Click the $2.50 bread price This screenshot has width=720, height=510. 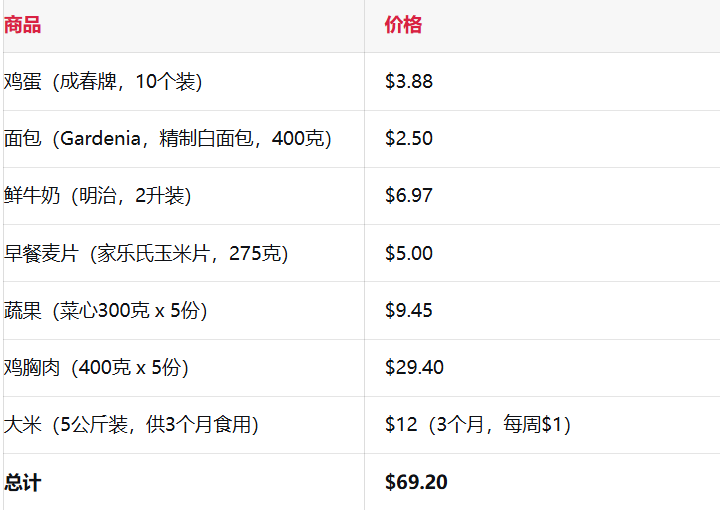tap(409, 139)
